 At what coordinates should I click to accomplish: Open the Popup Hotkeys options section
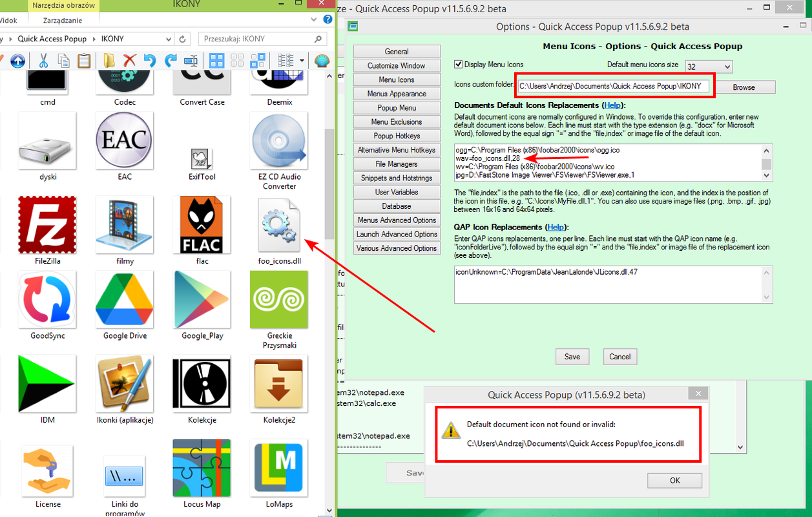point(397,136)
